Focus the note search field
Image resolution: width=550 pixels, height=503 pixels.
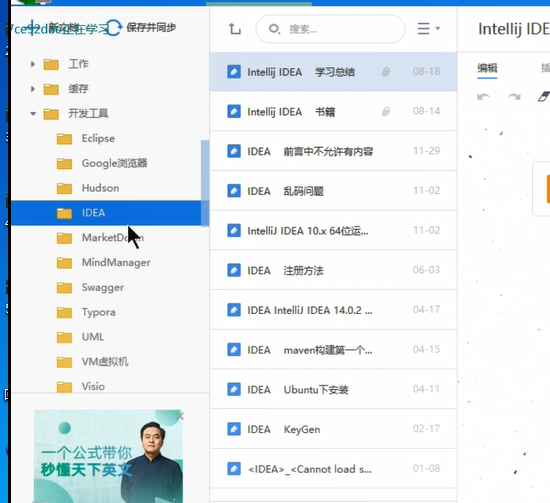tap(330, 29)
